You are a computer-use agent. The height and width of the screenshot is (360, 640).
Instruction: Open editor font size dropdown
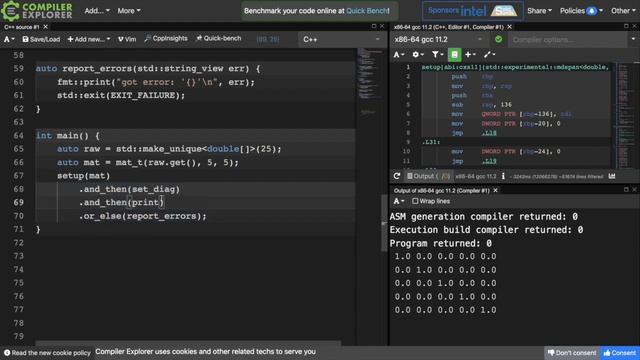[x=9, y=39]
